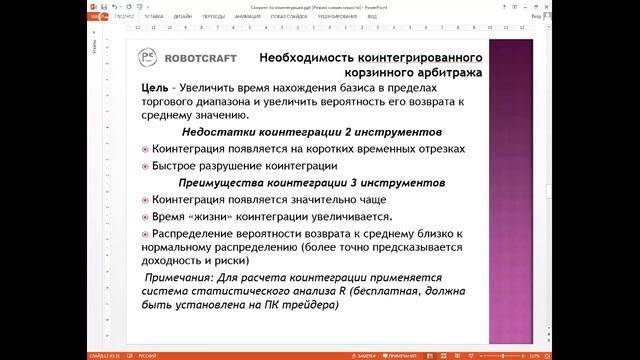Click the Redo/Repeat icon in title bar
The height and width of the screenshot is (360, 640).
pyautogui.click(x=129, y=7)
